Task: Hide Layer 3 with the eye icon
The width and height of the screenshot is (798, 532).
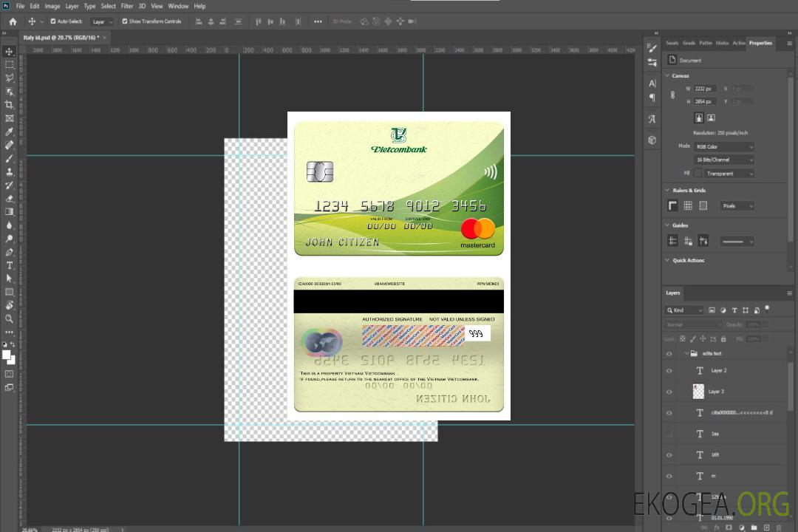Action: pos(669,392)
